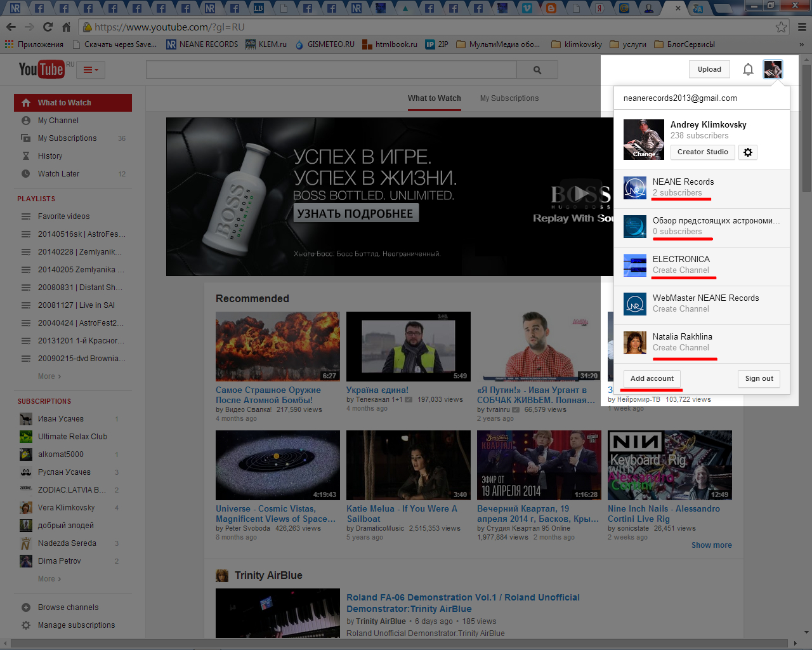Open the notifications bell
Viewport: 812px width, 650px height.
[x=748, y=69]
